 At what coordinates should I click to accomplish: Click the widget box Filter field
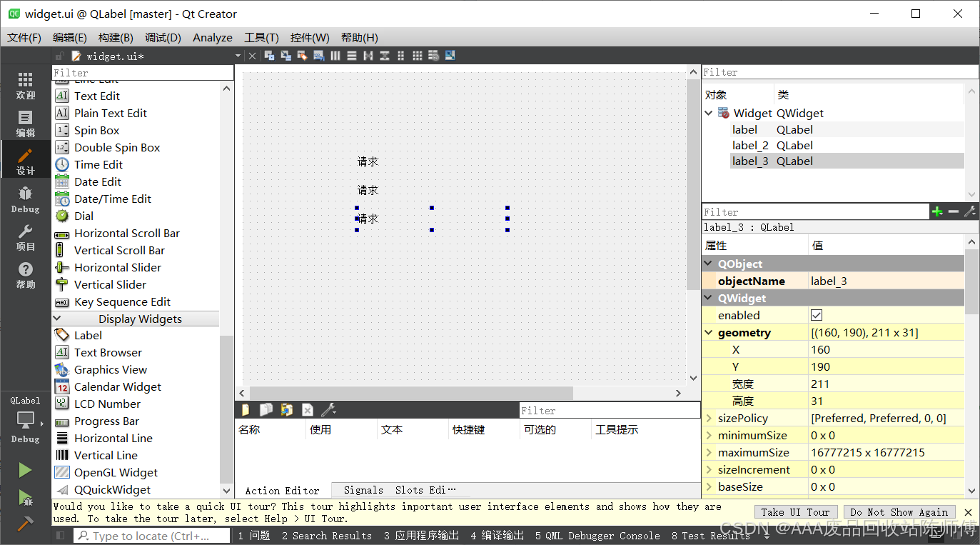tap(143, 72)
